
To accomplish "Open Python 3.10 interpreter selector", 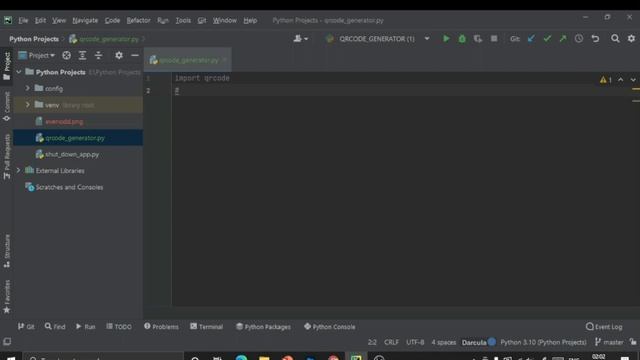I will point(543,342).
